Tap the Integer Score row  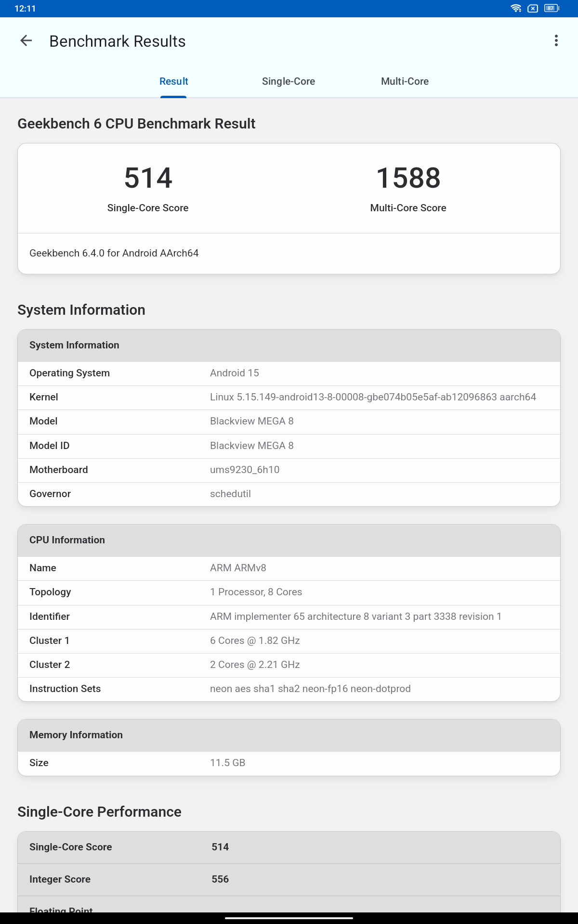(289, 879)
